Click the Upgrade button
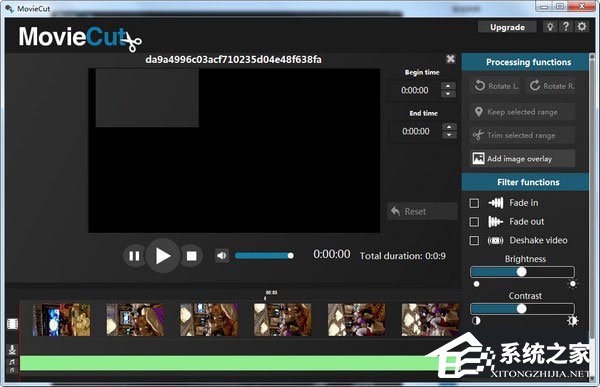Screen dimensions: 600x387 coord(507,27)
